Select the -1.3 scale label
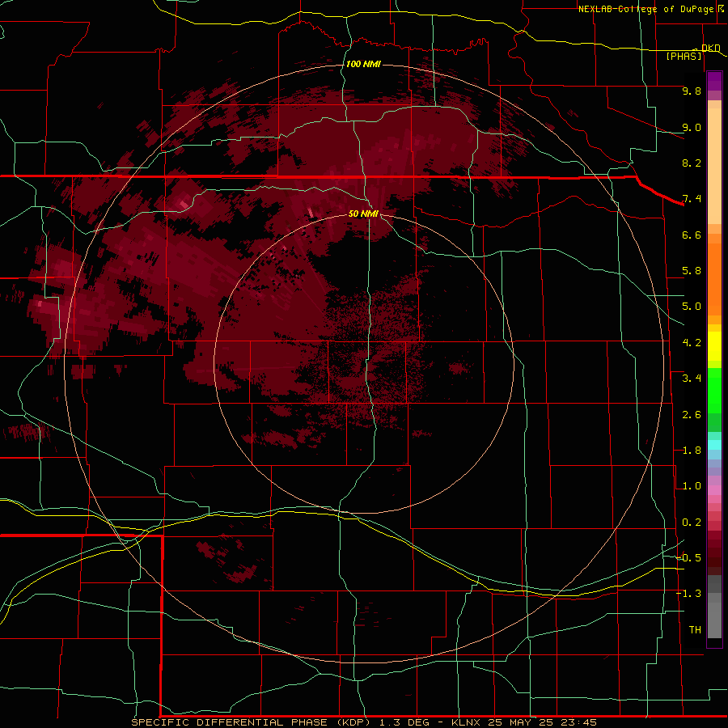 pyautogui.click(x=689, y=594)
